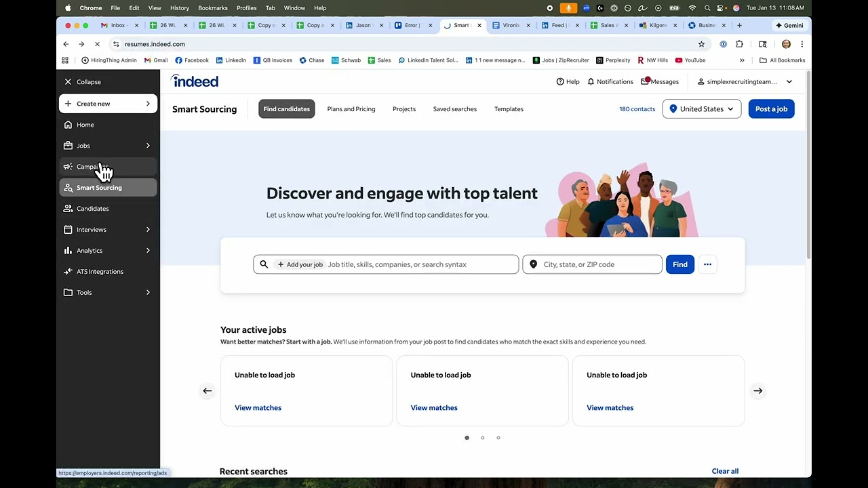
Task: Open the Apple menu
Action: (68, 8)
